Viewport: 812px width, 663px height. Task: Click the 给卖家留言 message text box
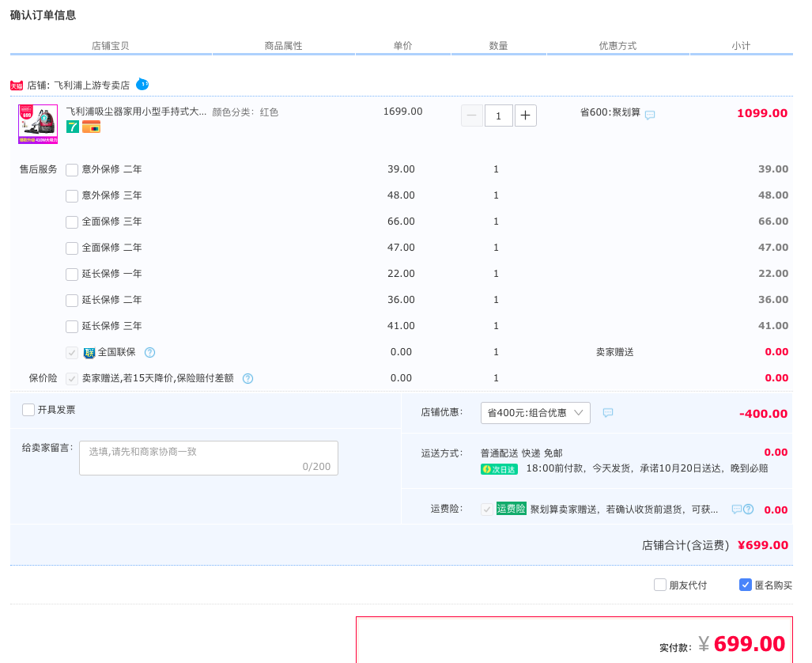click(x=209, y=458)
